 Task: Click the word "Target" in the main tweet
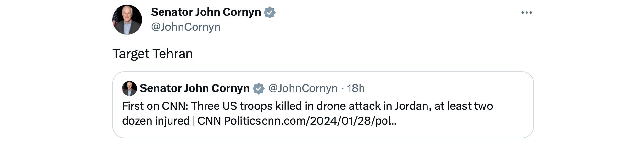click(x=131, y=54)
